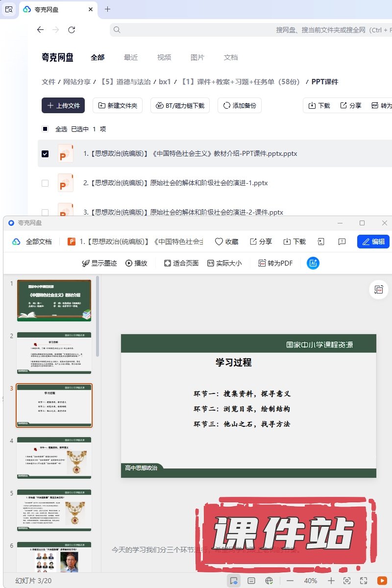Toggle the 全选 select-all checkbox
The height and width of the screenshot is (588, 392).
point(45,129)
